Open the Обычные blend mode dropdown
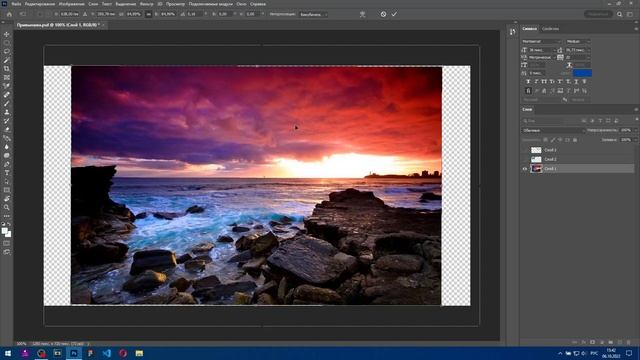 (553, 130)
